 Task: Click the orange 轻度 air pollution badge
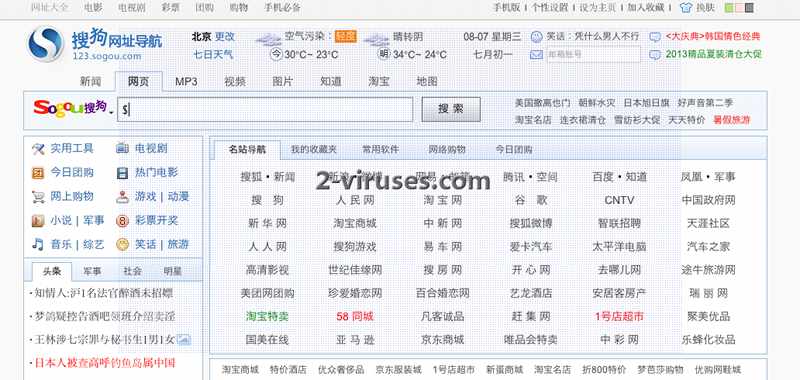(346, 36)
